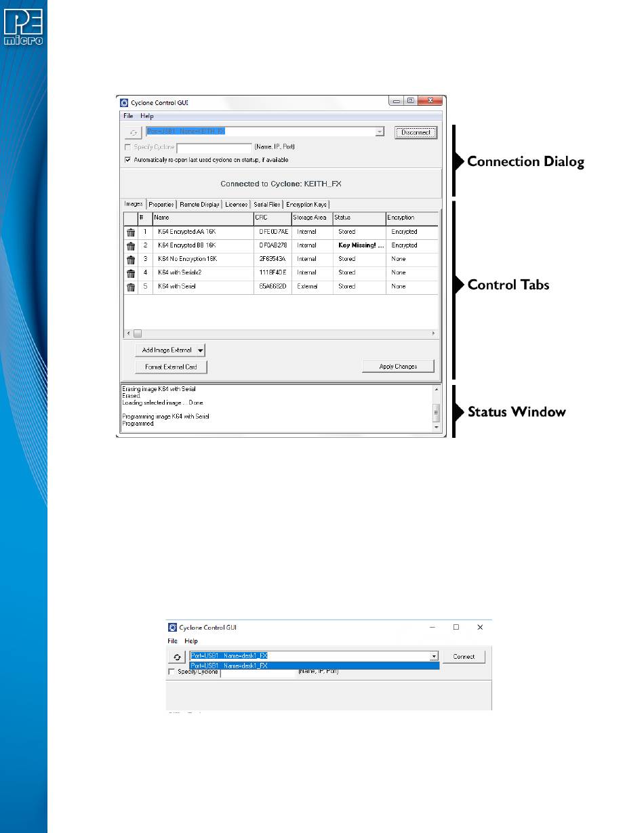Screen dimensions: 644x833
Task: Open the Remote Display tab
Action: [x=200, y=204]
